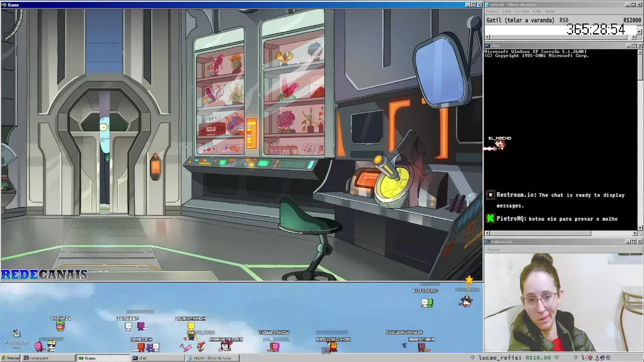Click the AMANTINHA avatar sprite

click(422, 346)
